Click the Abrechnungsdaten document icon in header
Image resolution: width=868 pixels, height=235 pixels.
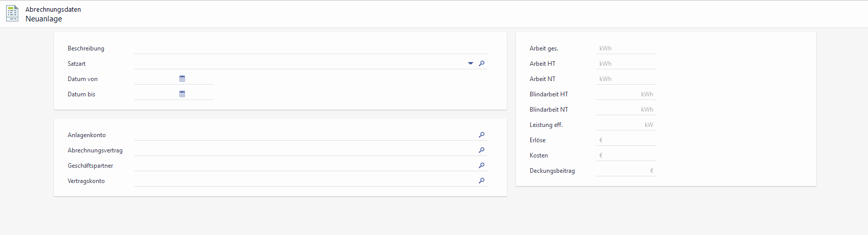point(12,14)
